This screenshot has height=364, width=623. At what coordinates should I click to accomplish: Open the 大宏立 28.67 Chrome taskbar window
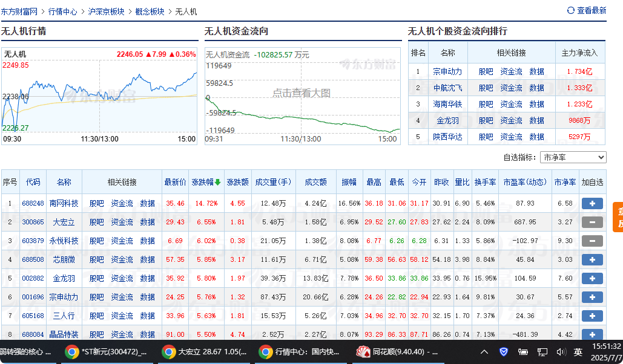(x=204, y=352)
